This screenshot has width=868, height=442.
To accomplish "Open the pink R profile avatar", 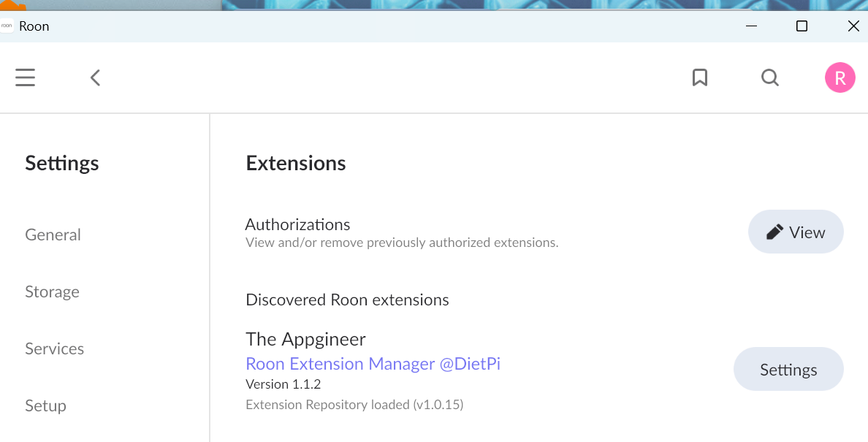I will tap(840, 77).
